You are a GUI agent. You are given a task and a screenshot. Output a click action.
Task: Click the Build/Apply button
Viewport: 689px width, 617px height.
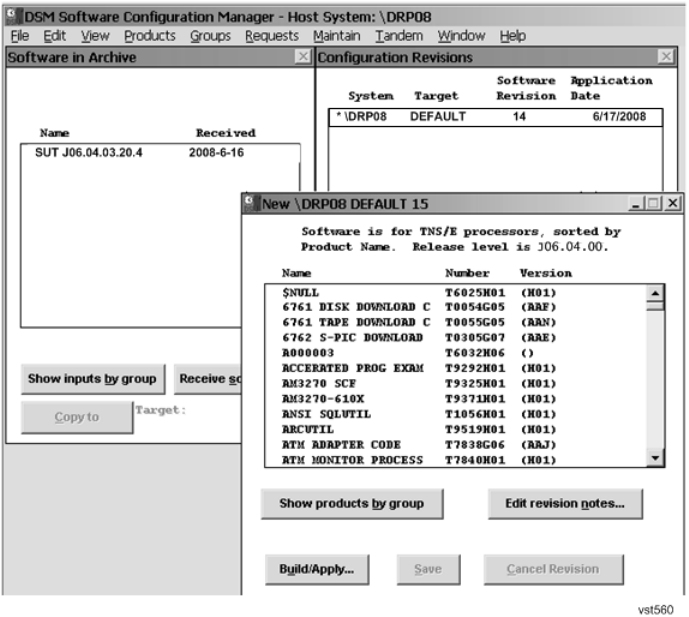pos(316,569)
